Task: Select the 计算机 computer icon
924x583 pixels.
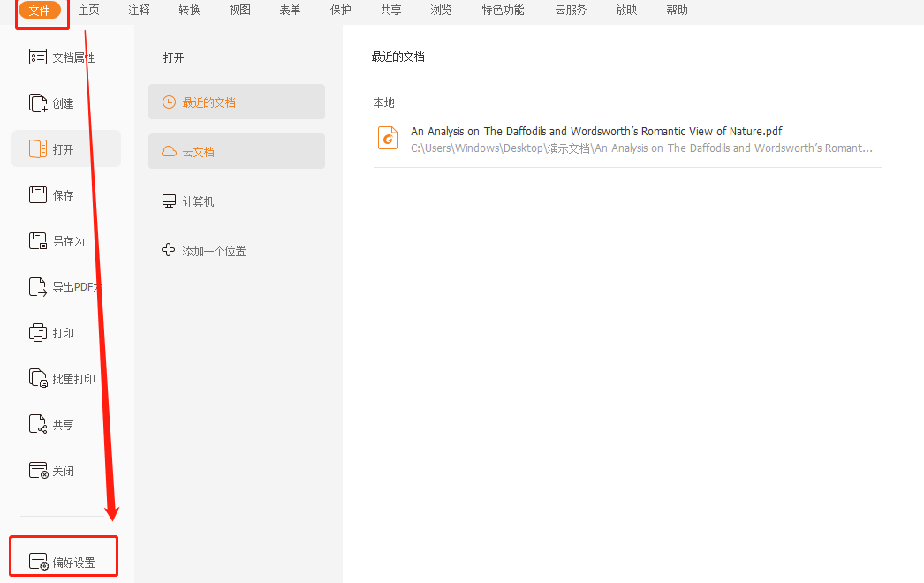Action: point(195,201)
